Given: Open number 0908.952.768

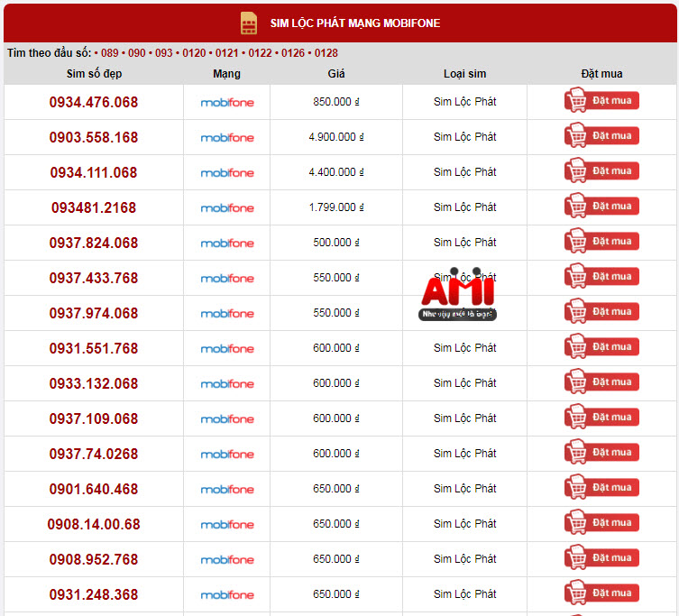Looking at the screenshot, I should pyautogui.click(x=94, y=559).
